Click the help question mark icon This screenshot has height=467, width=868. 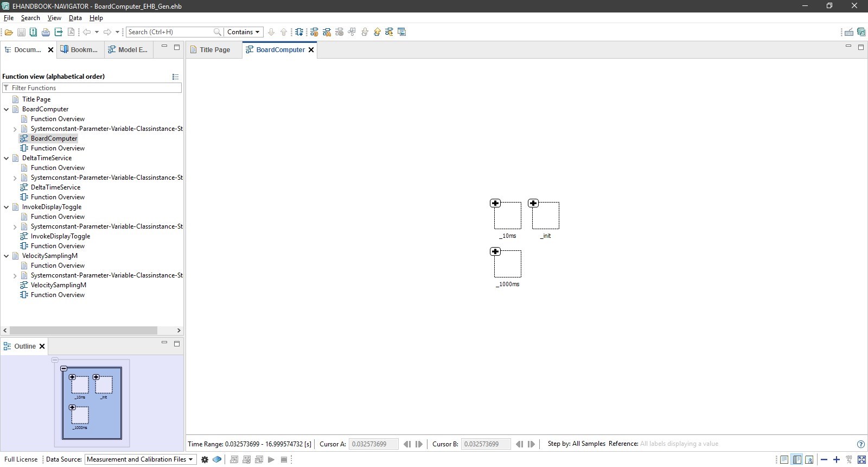click(x=860, y=444)
